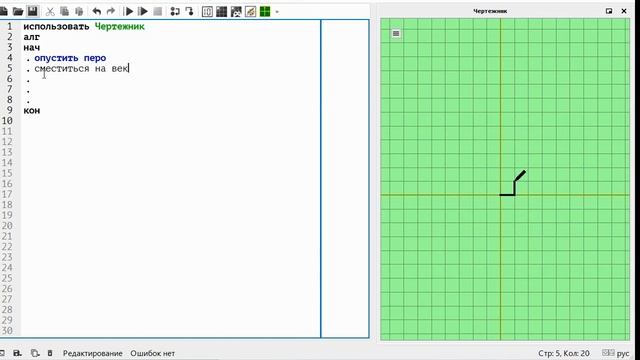Click line number 10 in gutter

click(7, 121)
